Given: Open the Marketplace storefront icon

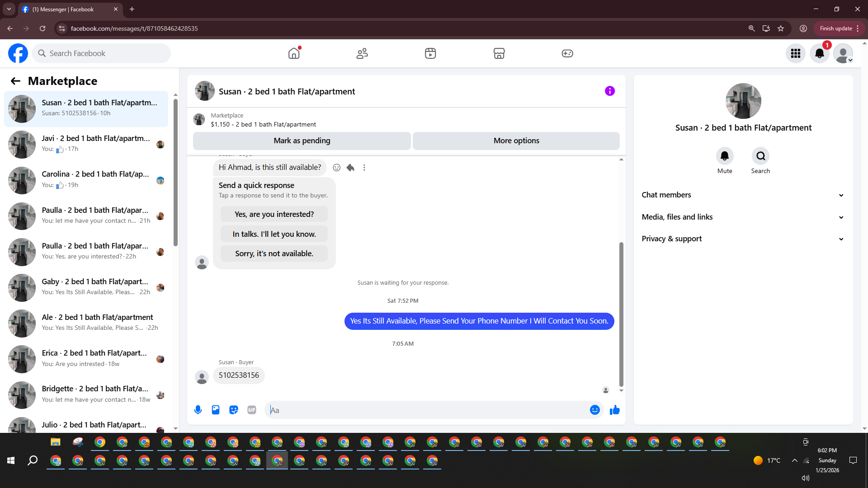Looking at the screenshot, I should point(499,53).
